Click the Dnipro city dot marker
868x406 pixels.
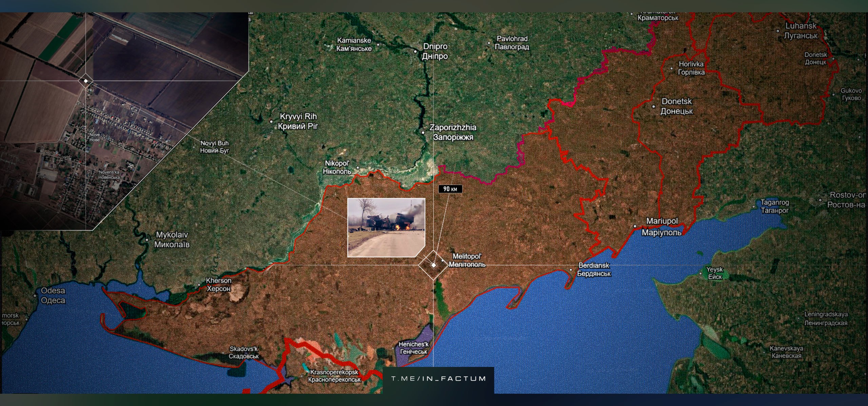click(x=415, y=52)
